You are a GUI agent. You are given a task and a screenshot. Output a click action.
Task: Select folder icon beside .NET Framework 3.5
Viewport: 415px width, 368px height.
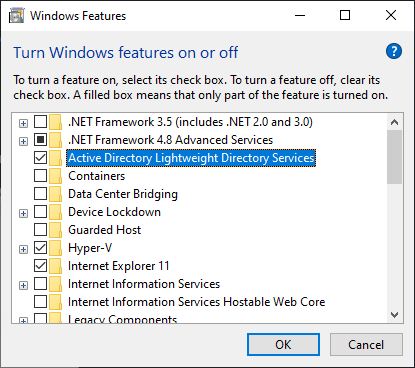(55, 122)
